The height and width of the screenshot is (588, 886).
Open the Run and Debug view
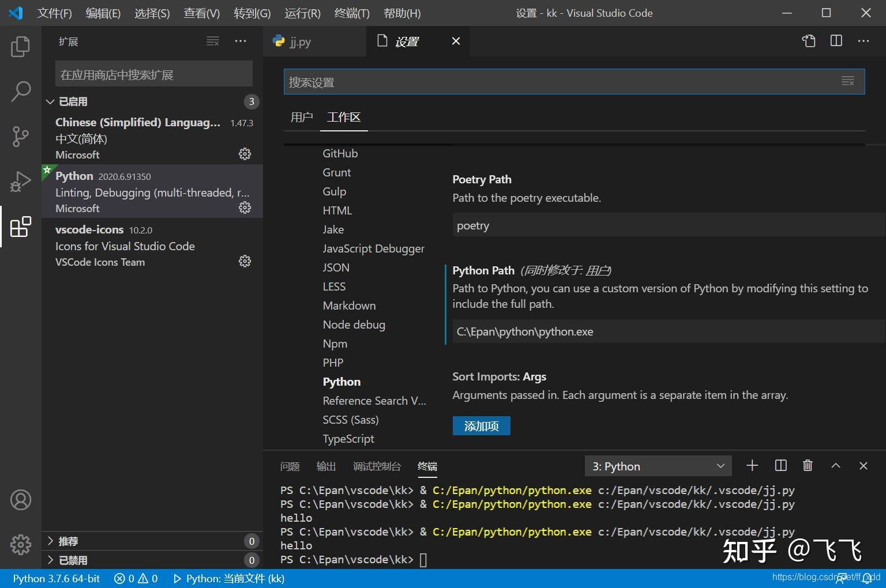click(x=21, y=181)
